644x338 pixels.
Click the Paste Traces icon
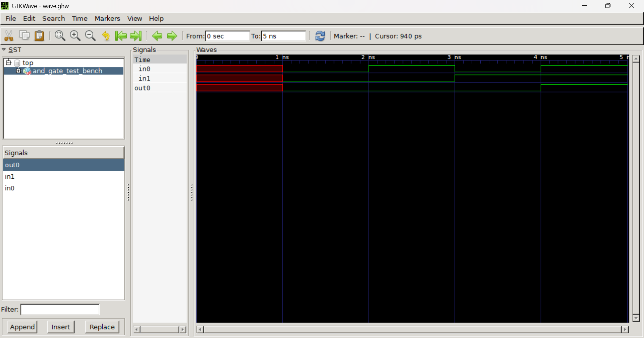39,35
